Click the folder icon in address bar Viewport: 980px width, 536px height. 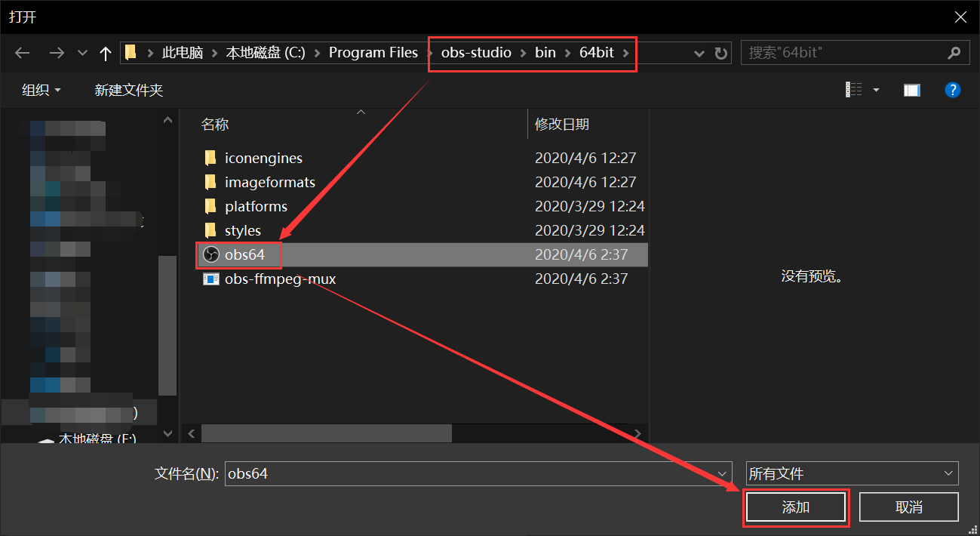(131, 52)
